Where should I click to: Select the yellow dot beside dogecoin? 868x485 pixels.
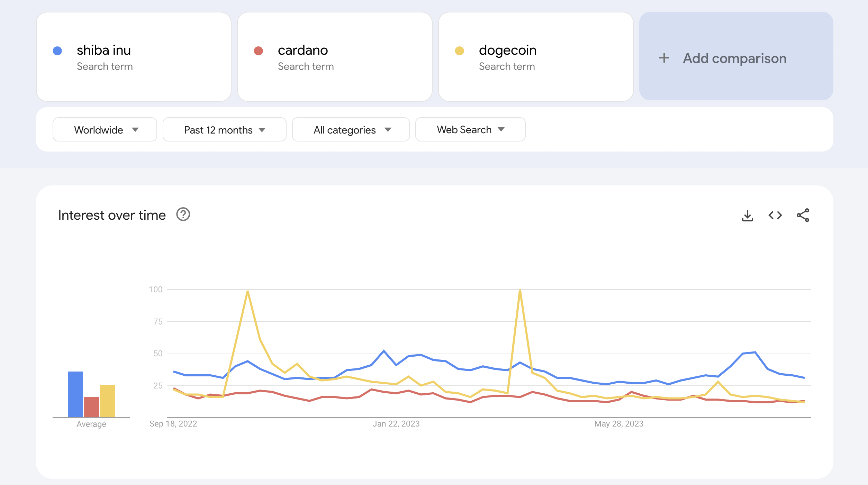tap(459, 50)
